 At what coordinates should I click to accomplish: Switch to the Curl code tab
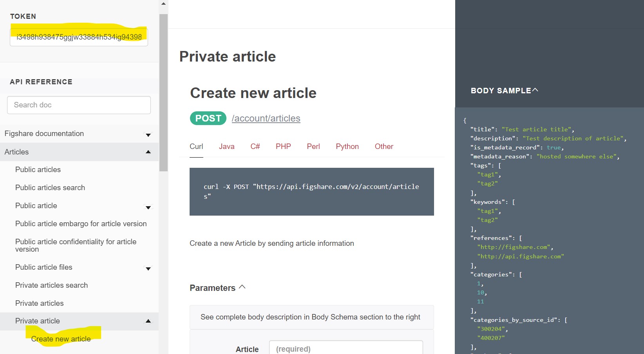pos(196,147)
